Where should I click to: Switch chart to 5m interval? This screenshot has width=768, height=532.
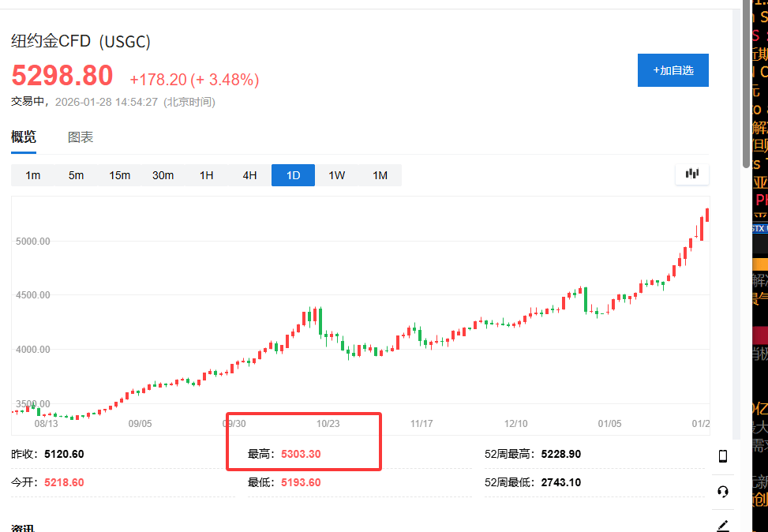coord(76,175)
